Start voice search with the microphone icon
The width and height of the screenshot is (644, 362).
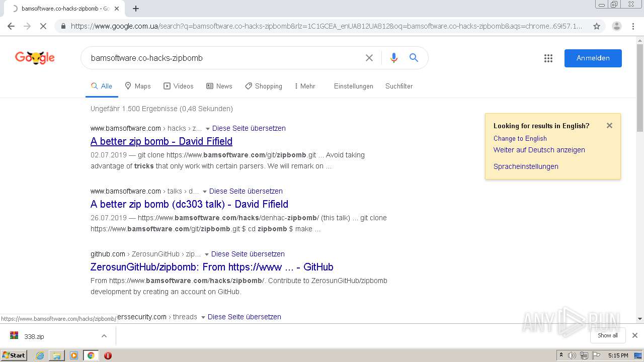[x=394, y=58]
